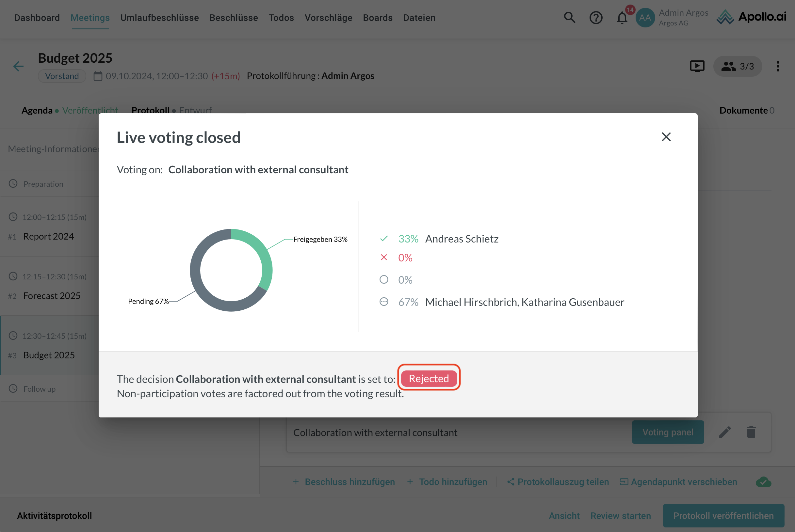
Task: Select agenda item Forecast 2025
Action: tap(52, 296)
